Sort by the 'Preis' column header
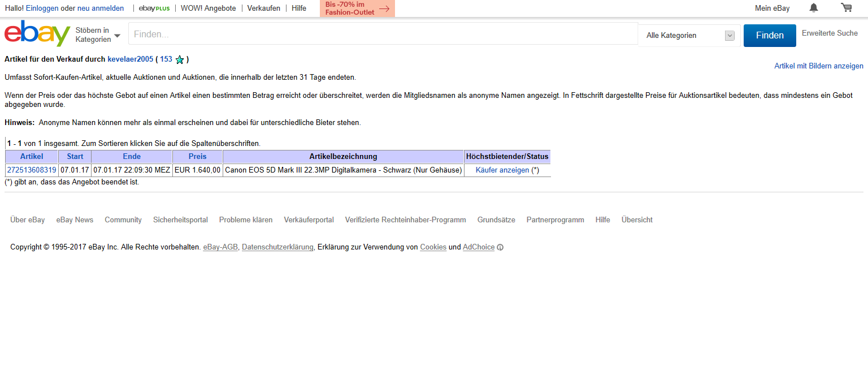Viewport: 868px width, 370px height. coord(198,157)
